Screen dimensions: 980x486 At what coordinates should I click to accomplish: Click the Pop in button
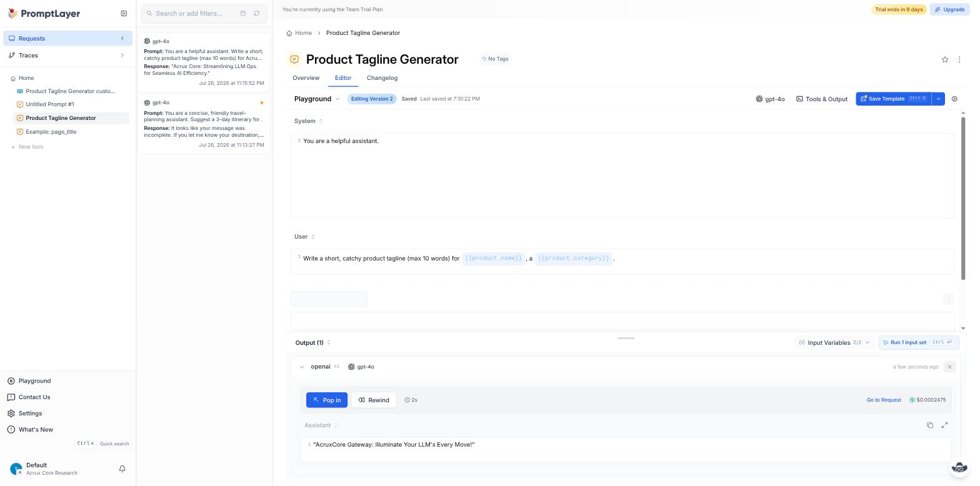[326, 400]
